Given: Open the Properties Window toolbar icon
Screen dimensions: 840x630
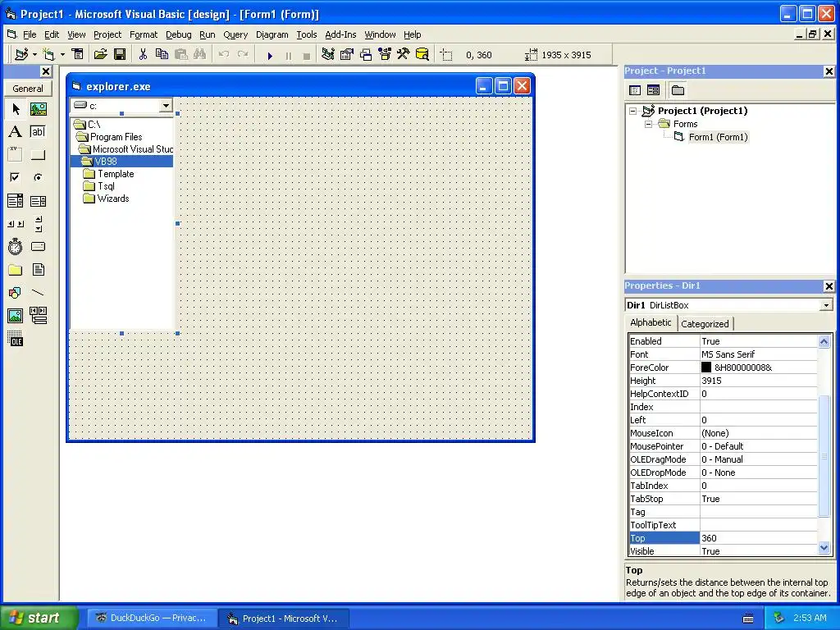Looking at the screenshot, I should point(347,55).
